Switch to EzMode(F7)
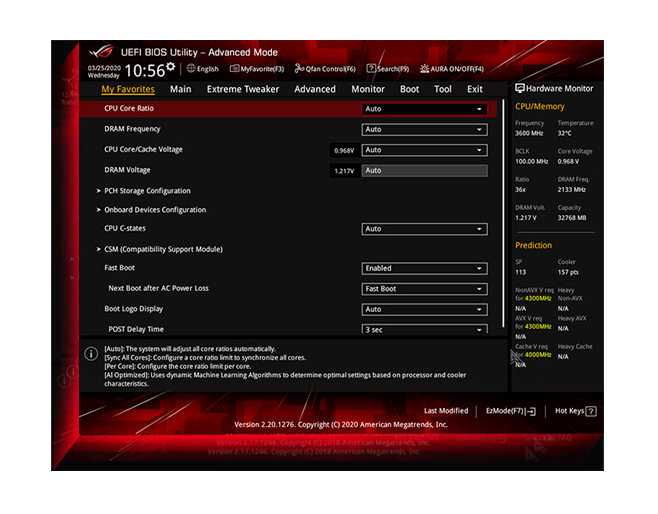This screenshot has width=658, height=514. coord(511,411)
